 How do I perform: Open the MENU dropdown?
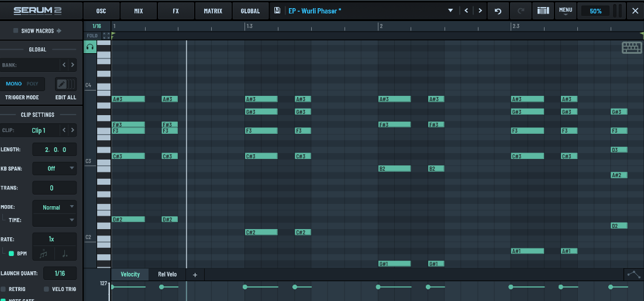click(566, 11)
